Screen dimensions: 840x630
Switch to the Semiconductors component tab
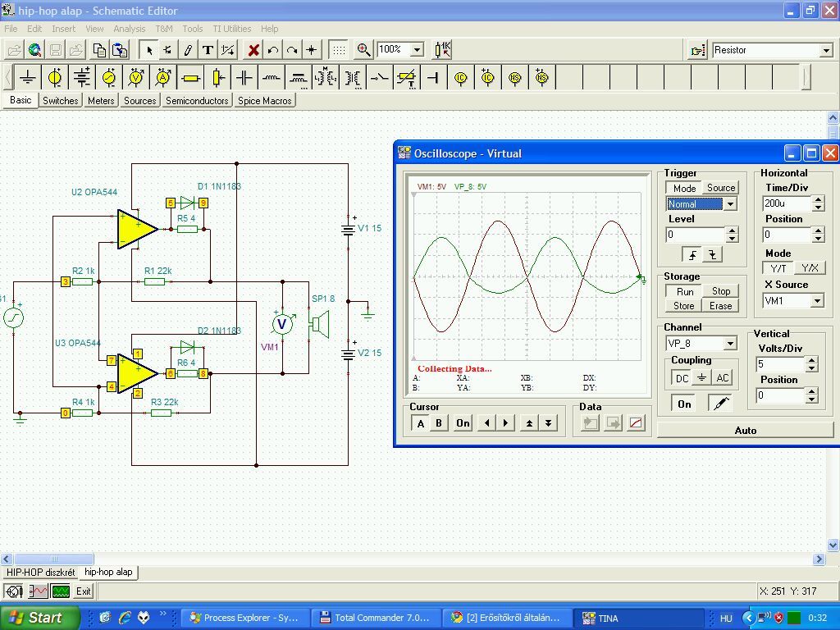pyautogui.click(x=197, y=101)
